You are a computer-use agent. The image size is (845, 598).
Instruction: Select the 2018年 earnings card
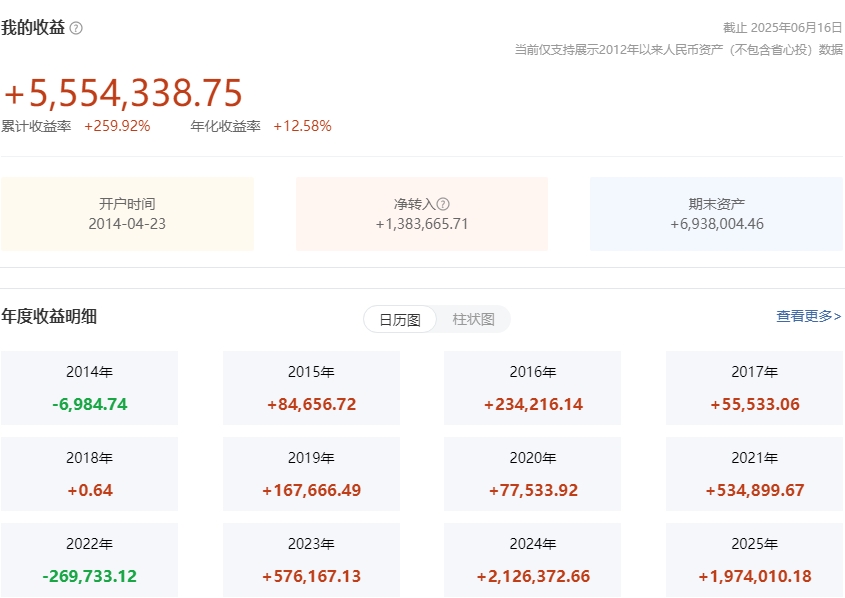click(x=89, y=474)
